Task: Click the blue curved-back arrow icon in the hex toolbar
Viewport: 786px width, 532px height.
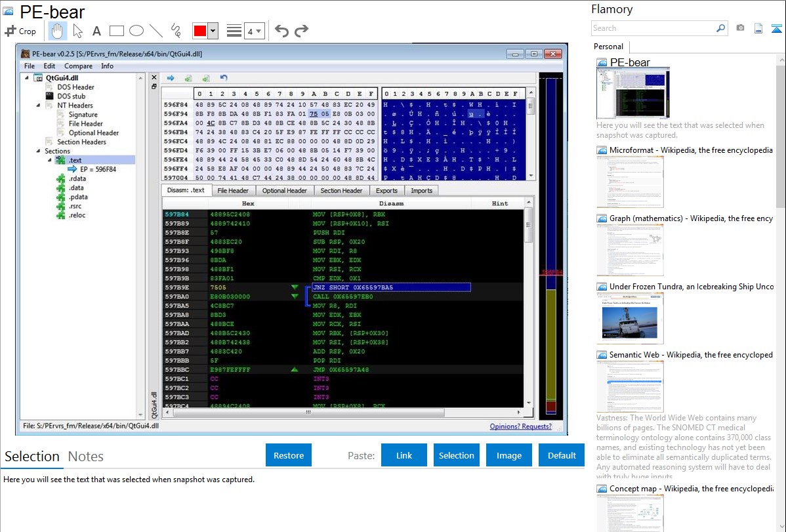Action: 224,78
